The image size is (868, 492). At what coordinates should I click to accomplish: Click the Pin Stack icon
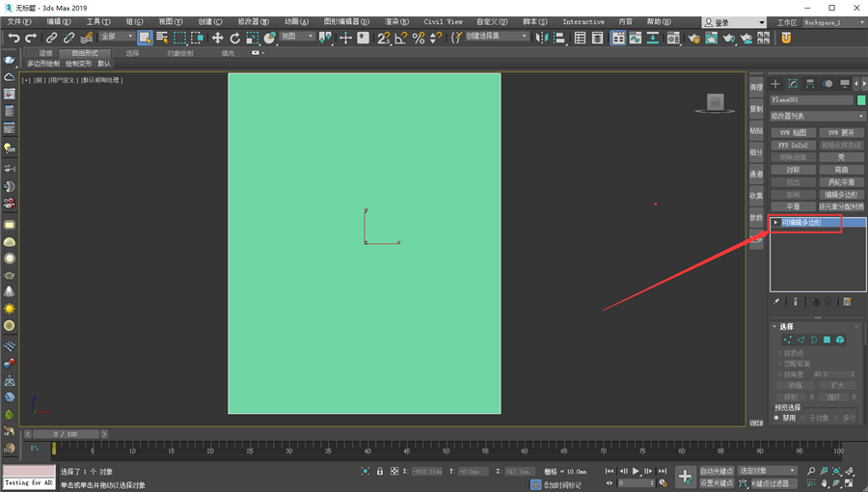[x=776, y=302]
